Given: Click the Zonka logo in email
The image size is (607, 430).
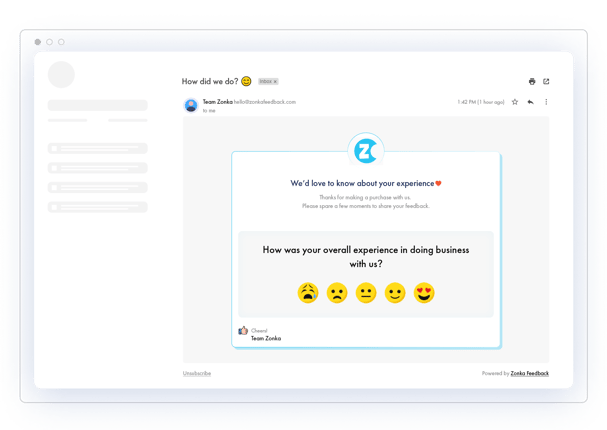Looking at the screenshot, I should (366, 152).
